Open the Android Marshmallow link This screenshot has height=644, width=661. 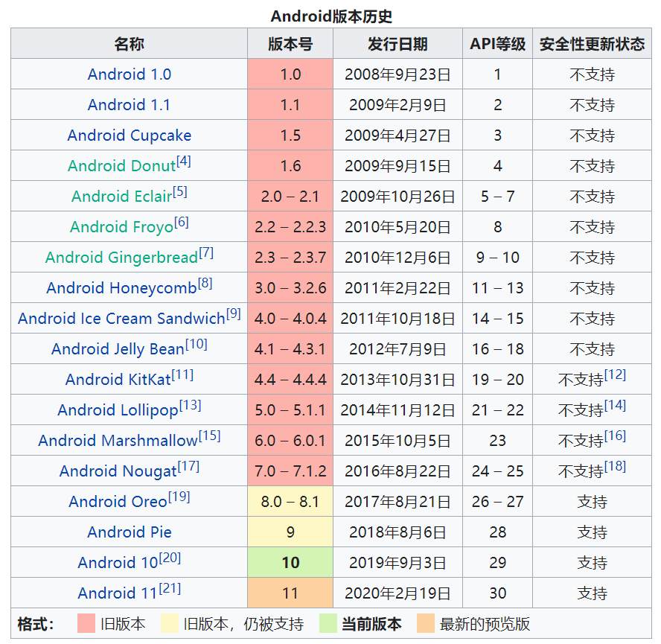point(118,440)
